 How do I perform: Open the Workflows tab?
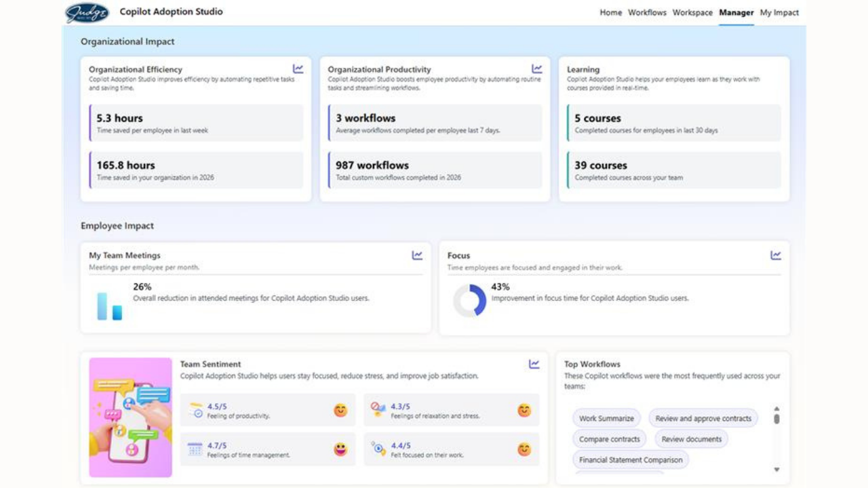click(x=647, y=12)
